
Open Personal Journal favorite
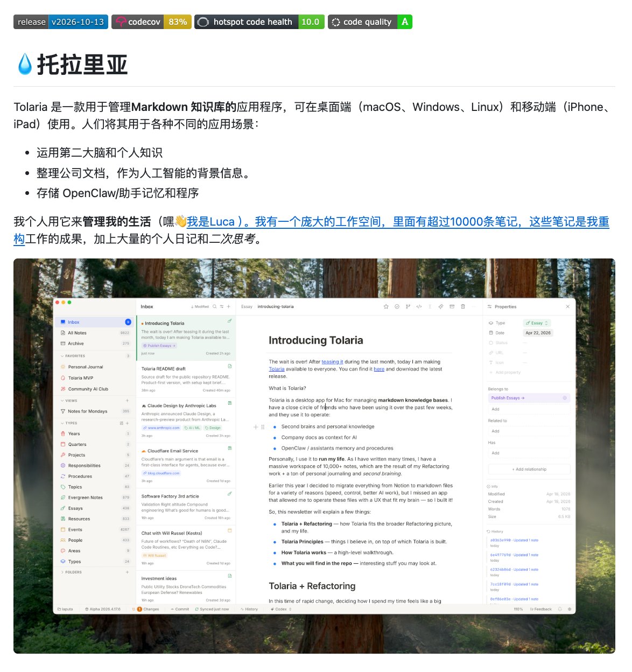click(95, 367)
